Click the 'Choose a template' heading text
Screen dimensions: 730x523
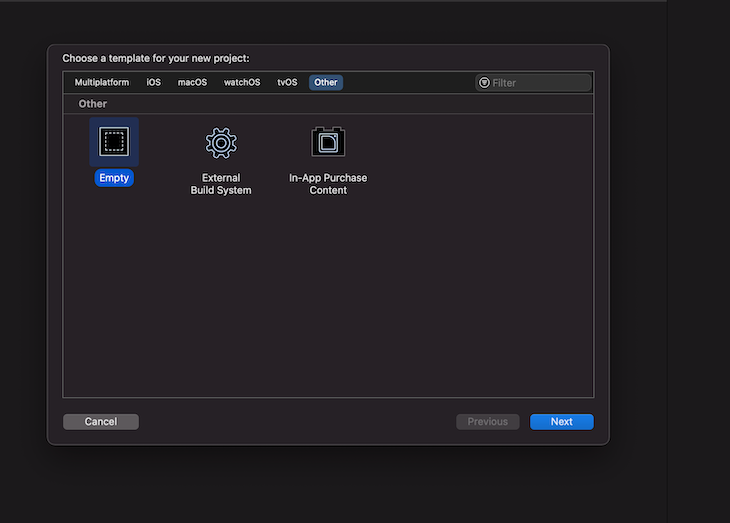156,58
